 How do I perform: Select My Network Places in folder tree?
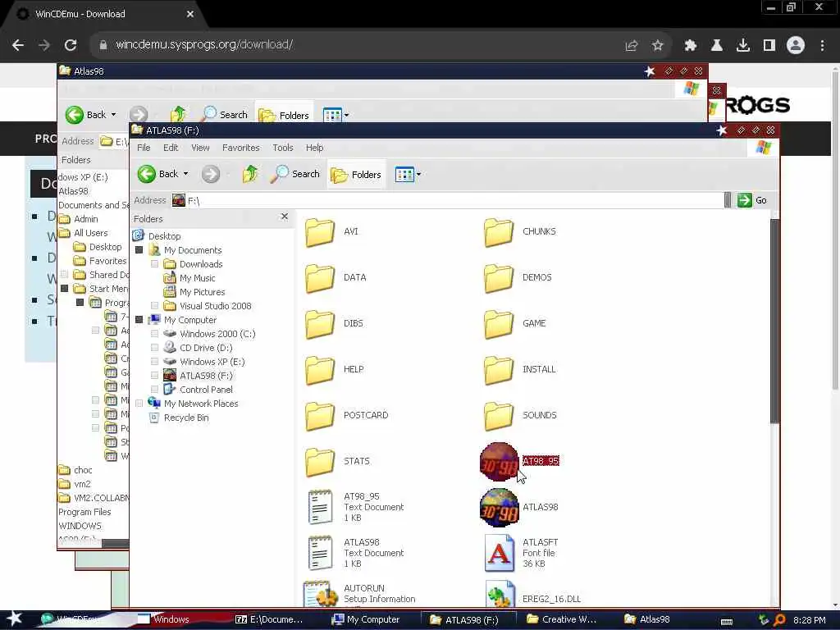coord(201,404)
